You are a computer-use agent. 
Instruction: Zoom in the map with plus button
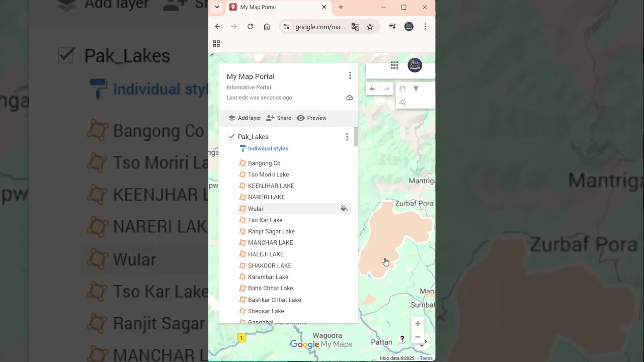pyautogui.click(x=418, y=323)
